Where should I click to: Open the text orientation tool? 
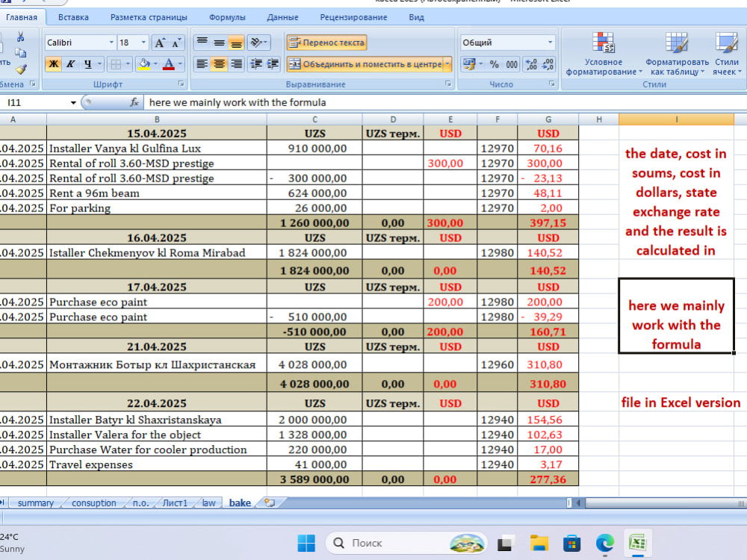[x=259, y=43]
